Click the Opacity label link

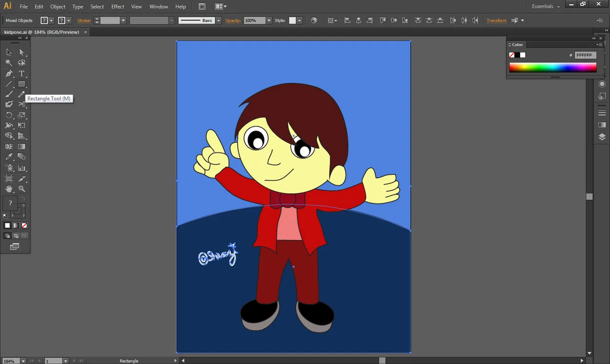point(233,20)
